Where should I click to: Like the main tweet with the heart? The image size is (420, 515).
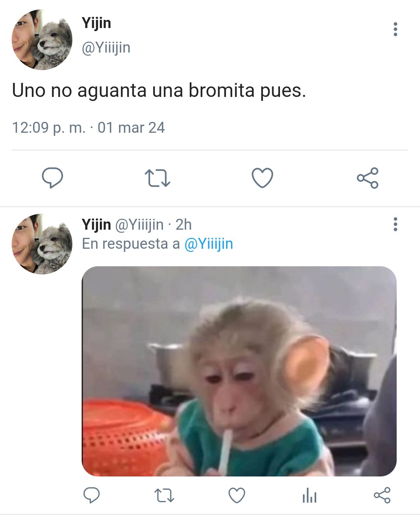(x=262, y=178)
